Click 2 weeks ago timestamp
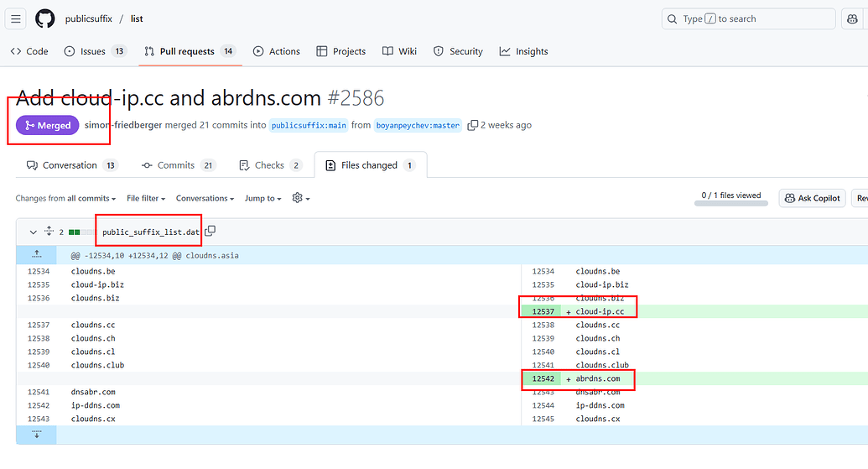This screenshot has width=868, height=469. (x=506, y=125)
